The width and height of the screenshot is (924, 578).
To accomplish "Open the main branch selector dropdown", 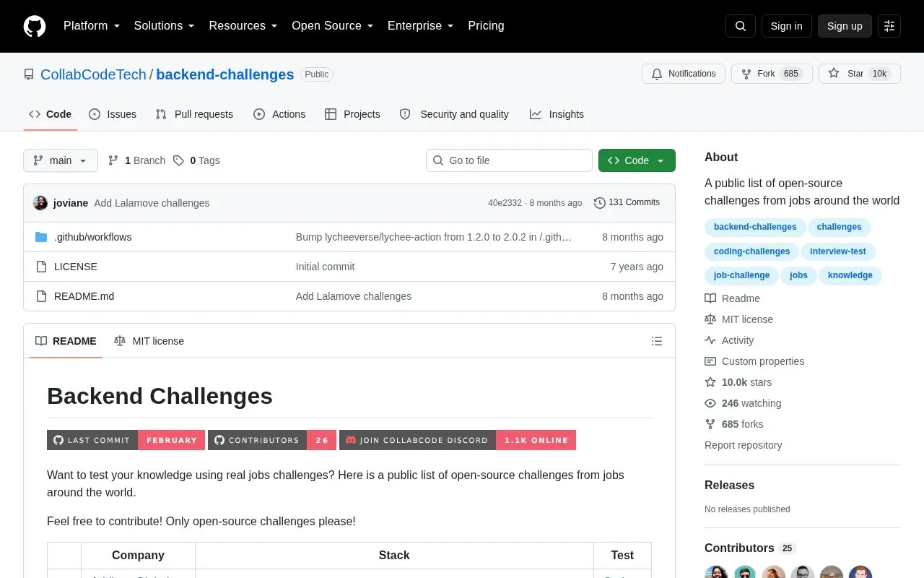I will click(61, 160).
